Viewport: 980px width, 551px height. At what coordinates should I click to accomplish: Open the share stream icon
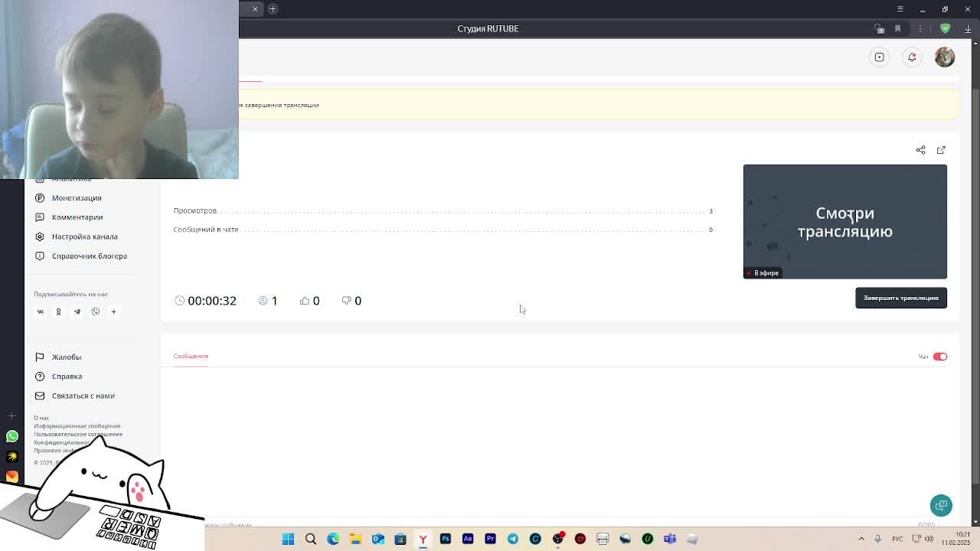pos(921,150)
